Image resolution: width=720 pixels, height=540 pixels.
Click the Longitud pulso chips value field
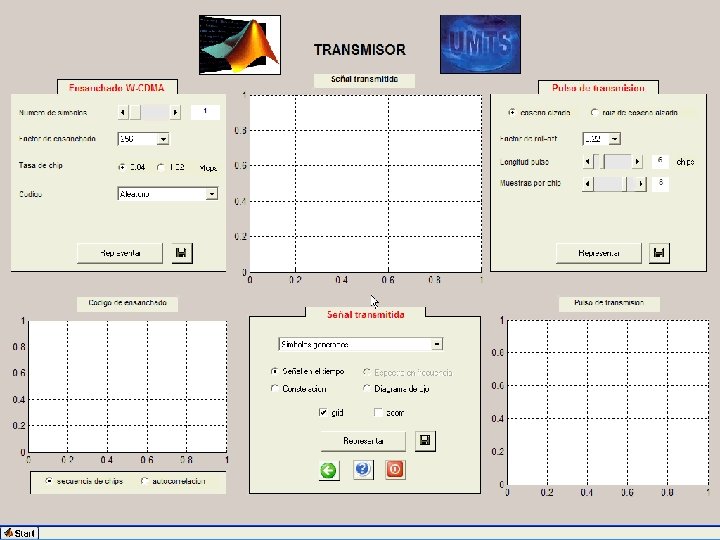pyautogui.click(x=660, y=161)
